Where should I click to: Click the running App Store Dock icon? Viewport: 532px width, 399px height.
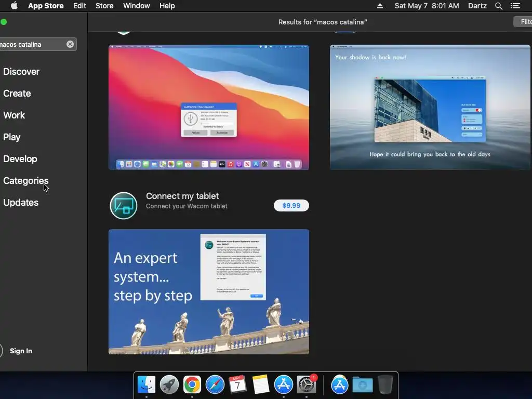click(x=283, y=385)
